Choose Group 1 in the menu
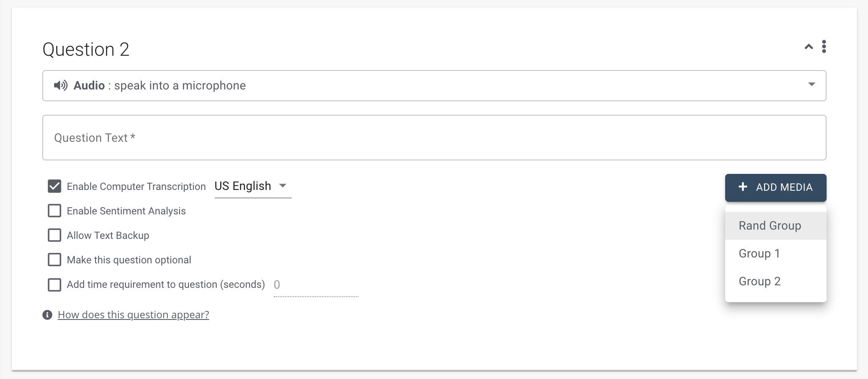 (759, 254)
